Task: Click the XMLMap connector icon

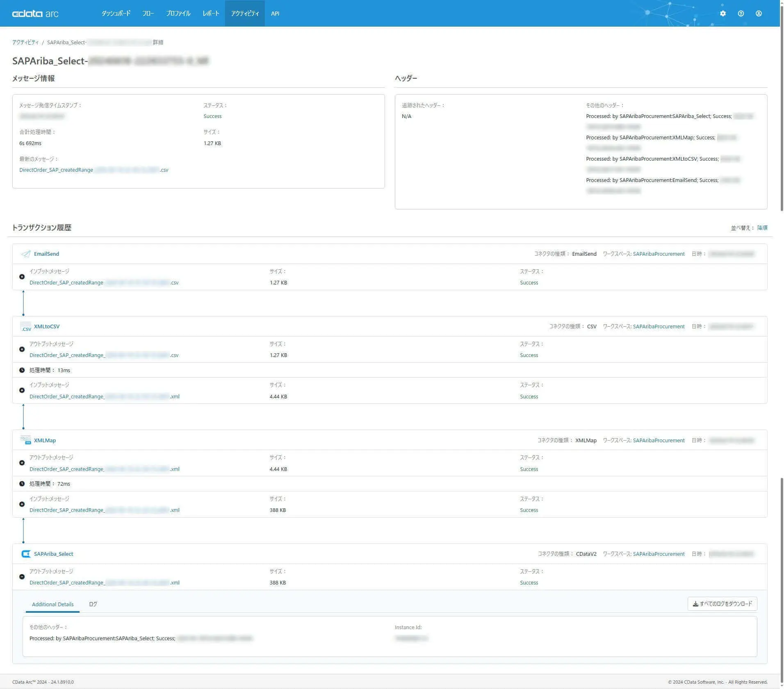Action: click(25, 440)
